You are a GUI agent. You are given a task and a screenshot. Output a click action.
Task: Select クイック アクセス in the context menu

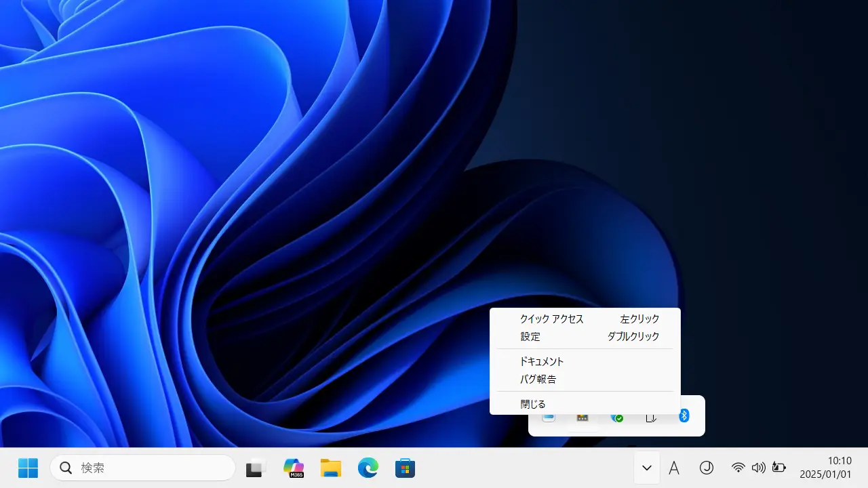tap(551, 319)
